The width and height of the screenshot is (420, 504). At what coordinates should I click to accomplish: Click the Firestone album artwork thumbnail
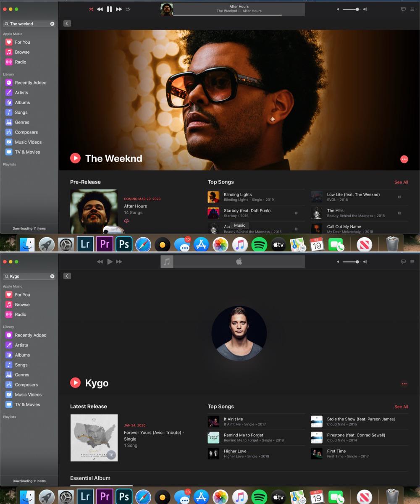(x=316, y=438)
